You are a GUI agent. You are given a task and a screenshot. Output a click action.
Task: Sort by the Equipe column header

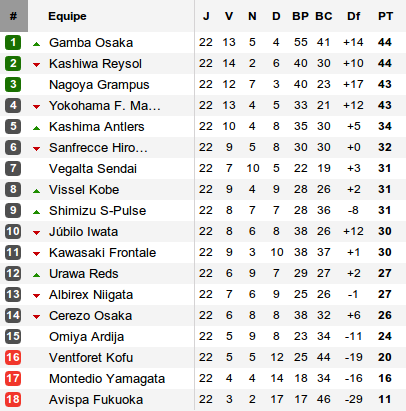click(x=67, y=16)
